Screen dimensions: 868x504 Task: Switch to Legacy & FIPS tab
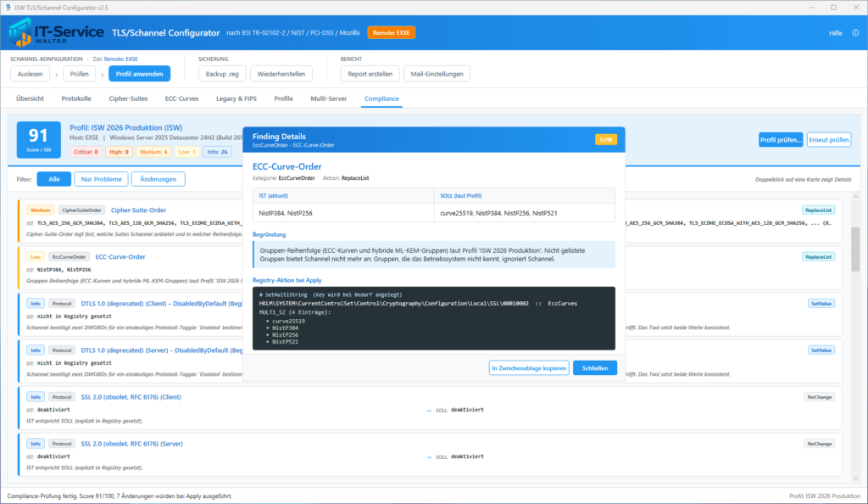[x=236, y=98]
